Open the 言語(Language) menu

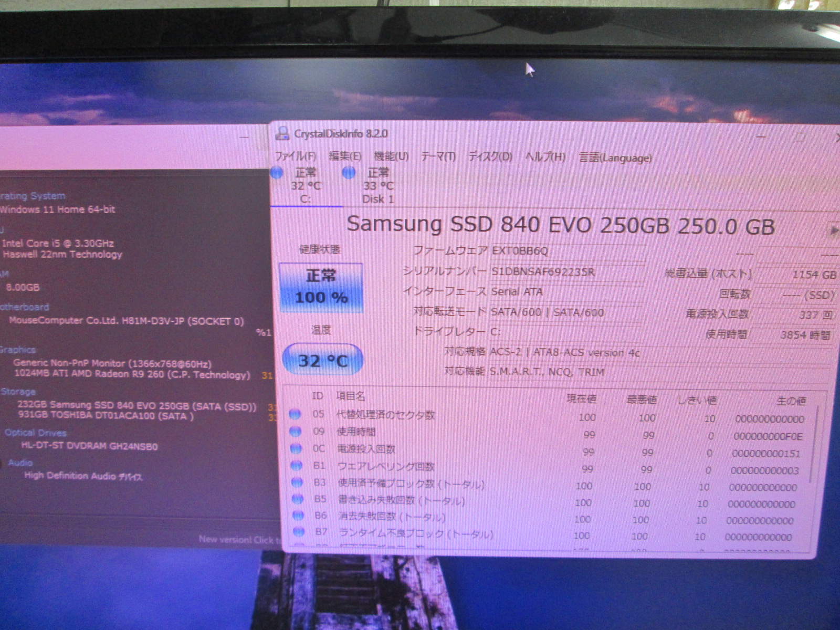click(x=615, y=157)
